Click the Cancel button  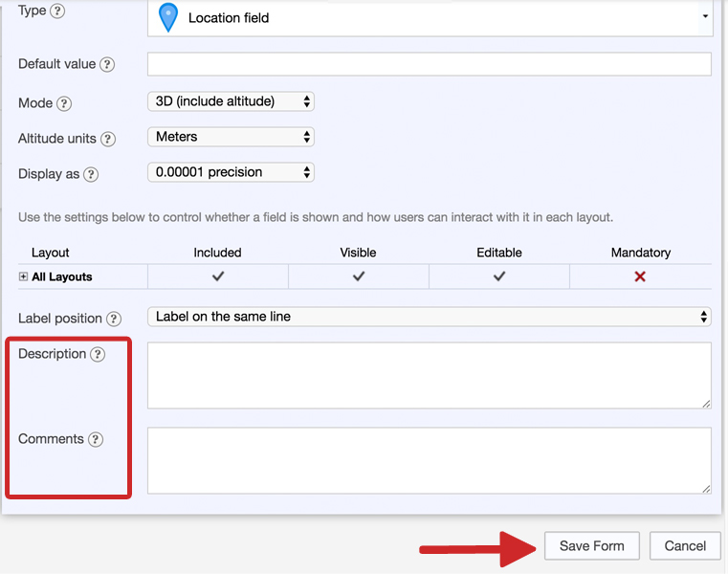(685, 545)
